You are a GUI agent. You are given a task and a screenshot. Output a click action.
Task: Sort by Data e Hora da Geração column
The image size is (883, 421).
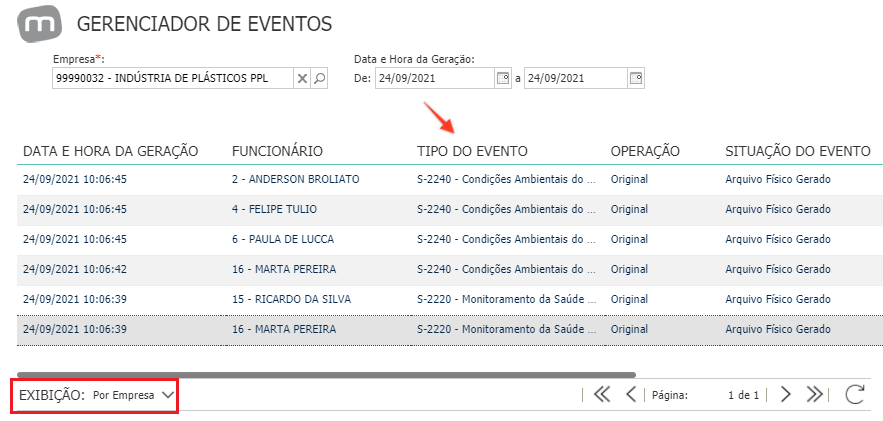click(110, 151)
